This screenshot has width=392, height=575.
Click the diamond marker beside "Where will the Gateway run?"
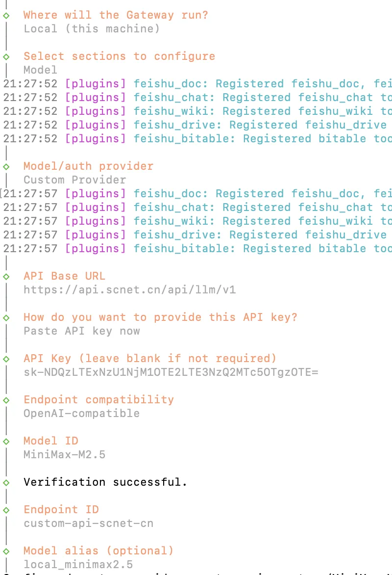[6, 15]
